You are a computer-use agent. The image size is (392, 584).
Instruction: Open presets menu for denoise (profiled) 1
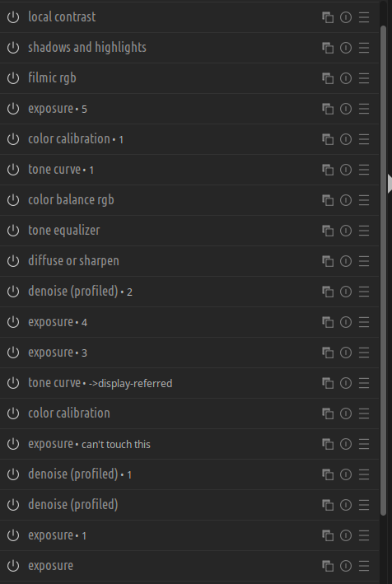click(x=364, y=474)
